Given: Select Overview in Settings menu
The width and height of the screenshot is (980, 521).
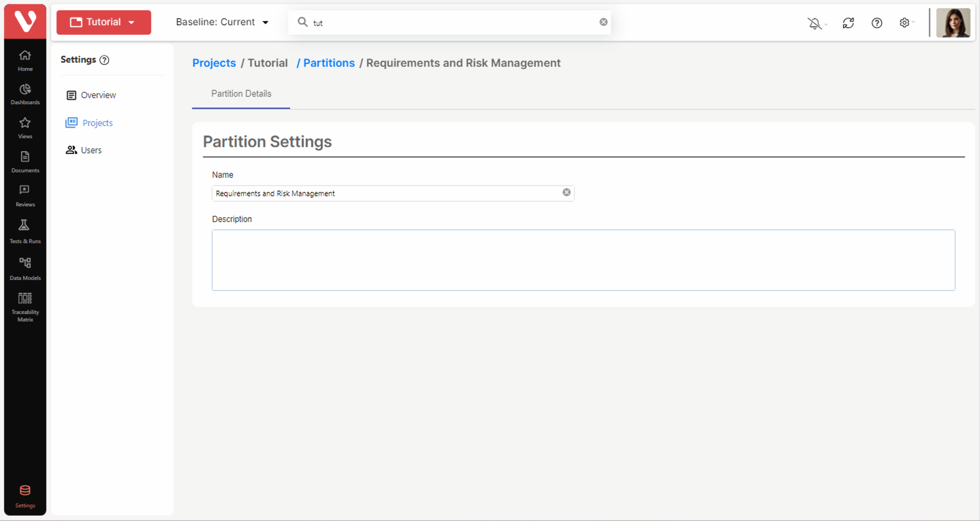Looking at the screenshot, I should 98,95.
